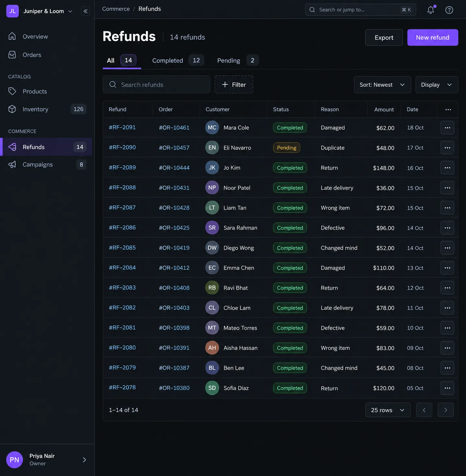Open row actions for refund #RF-2091
The height and width of the screenshot is (476, 466).
447,128
